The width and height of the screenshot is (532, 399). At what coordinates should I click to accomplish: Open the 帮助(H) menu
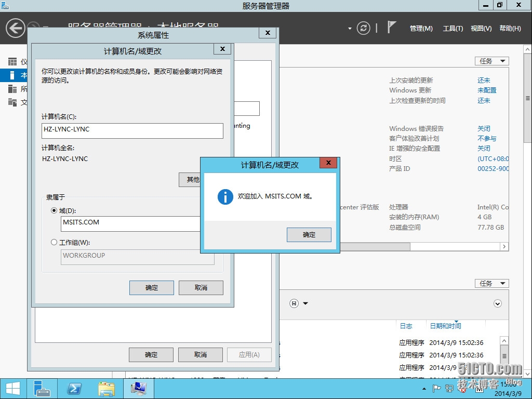click(510, 29)
